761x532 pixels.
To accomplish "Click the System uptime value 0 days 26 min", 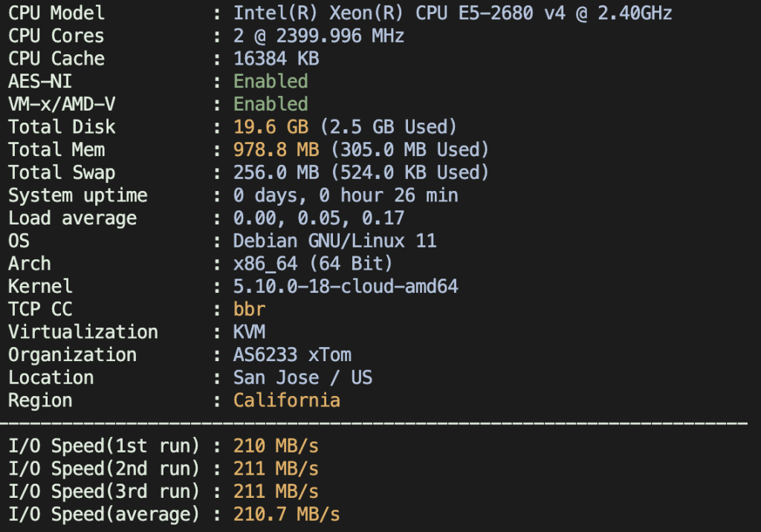I will coord(346,196).
